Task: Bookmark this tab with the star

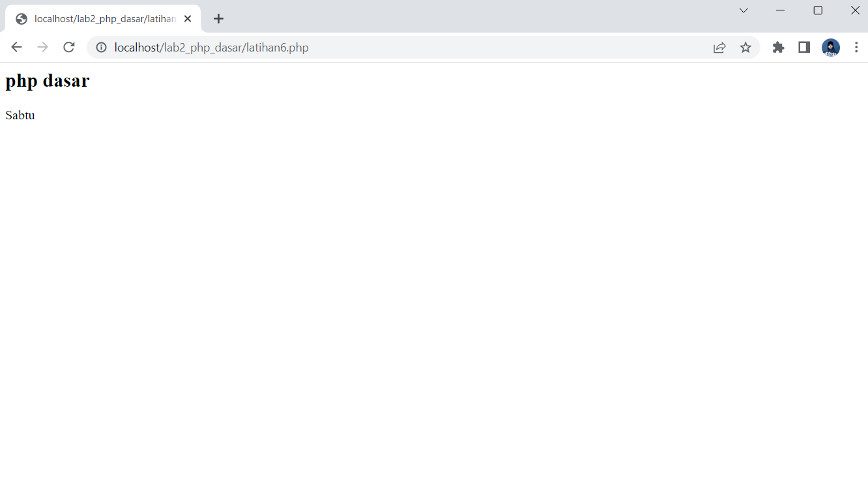Action: click(745, 48)
